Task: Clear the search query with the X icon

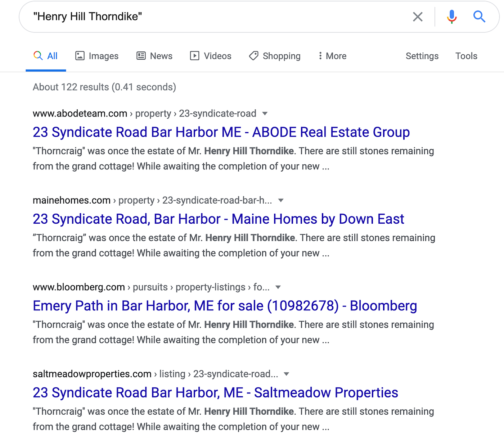Action: [x=417, y=17]
